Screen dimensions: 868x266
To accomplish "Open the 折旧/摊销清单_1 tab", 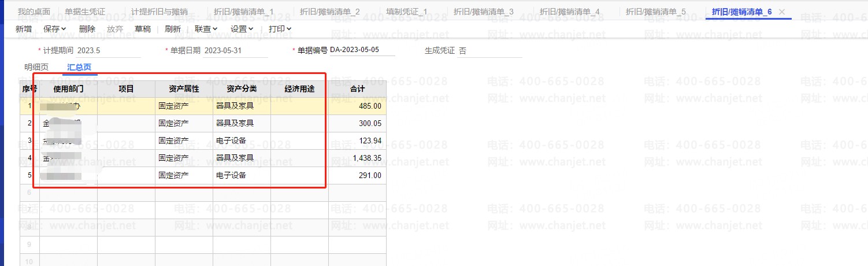I will [x=244, y=12].
